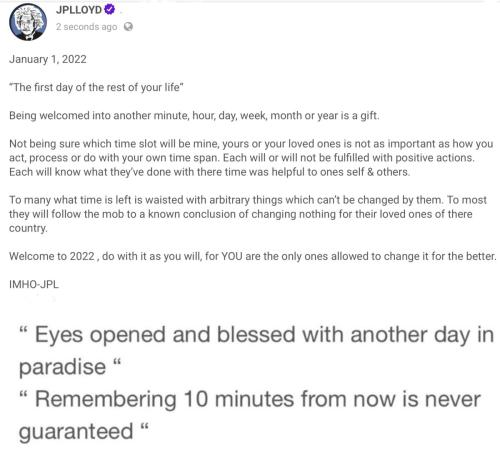Click the line beginning 'To many what time'
Image resolution: width=500 pixels, height=455 pixels.
coord(248,200)
